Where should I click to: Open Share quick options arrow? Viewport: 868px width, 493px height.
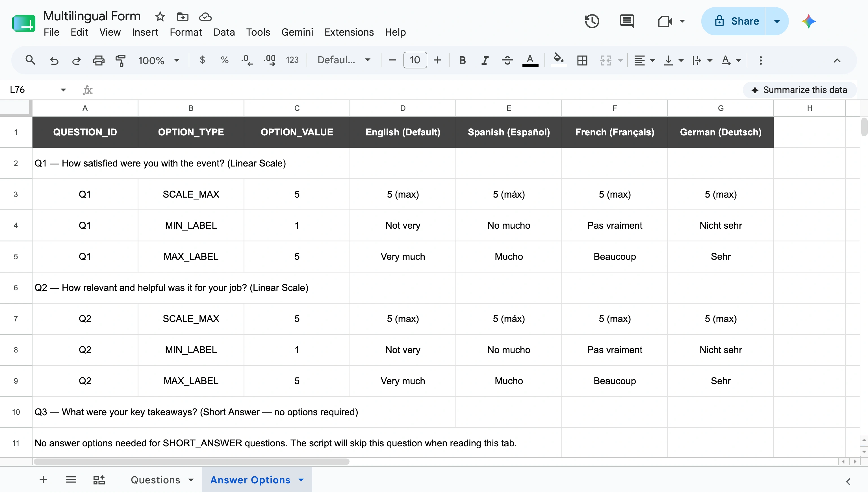777,21
